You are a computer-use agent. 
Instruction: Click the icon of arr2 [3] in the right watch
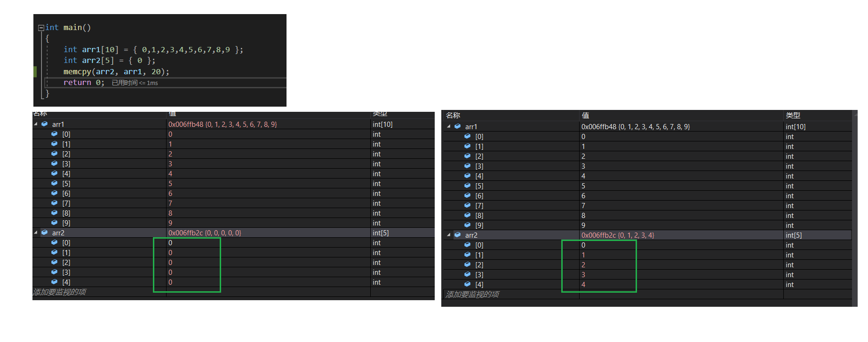click(468, 274)
